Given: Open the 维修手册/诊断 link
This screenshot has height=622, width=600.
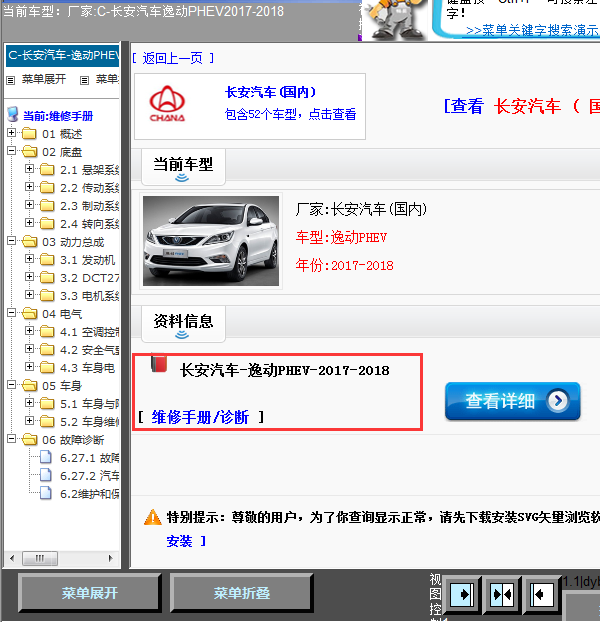Looking at the screenshot, I should [x=200, y=417].
